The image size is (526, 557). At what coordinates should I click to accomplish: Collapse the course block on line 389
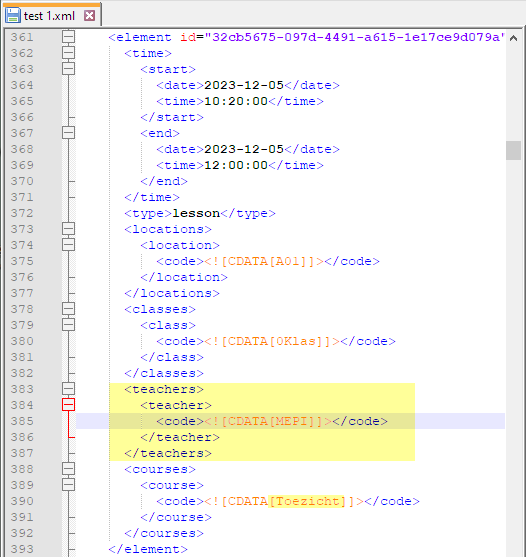tap(69, 485)
